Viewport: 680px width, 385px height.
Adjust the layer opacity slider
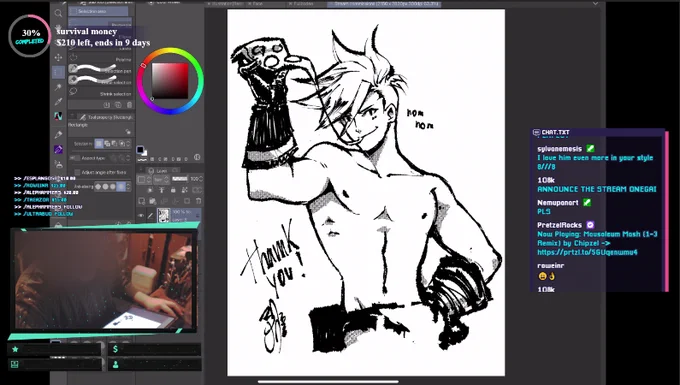(180, 179)
